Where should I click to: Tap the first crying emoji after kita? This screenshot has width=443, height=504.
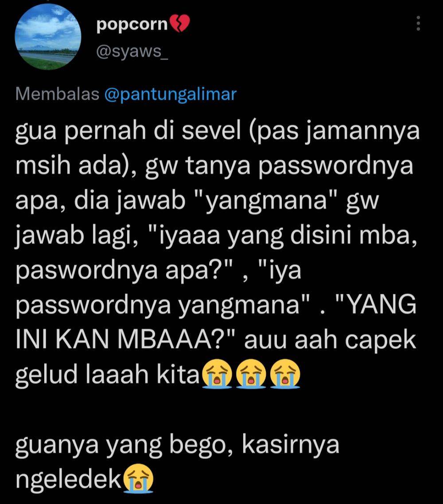217,374
